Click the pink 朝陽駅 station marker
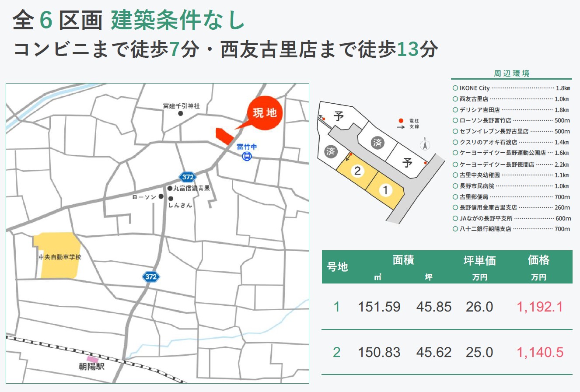The image size is (580, 392). point(92,359)
